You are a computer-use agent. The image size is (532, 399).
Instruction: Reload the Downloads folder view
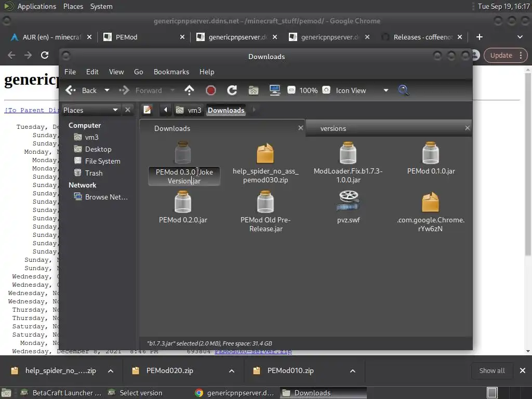232,90
